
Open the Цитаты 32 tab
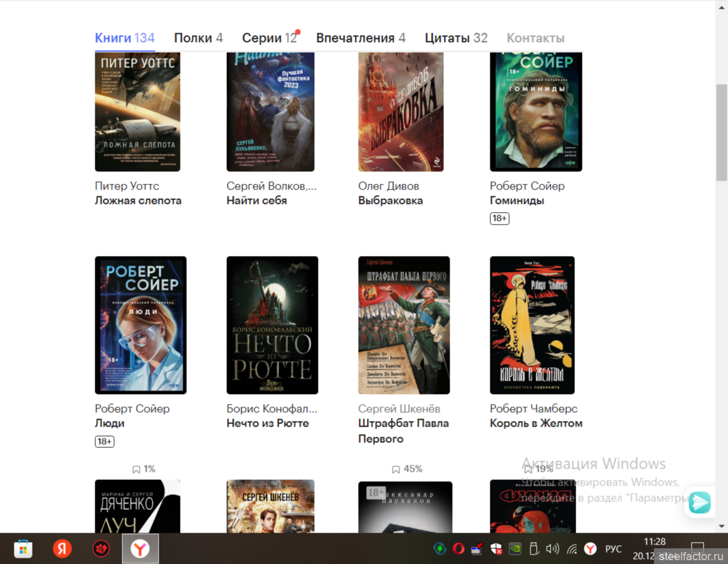[x=456, y=38]
